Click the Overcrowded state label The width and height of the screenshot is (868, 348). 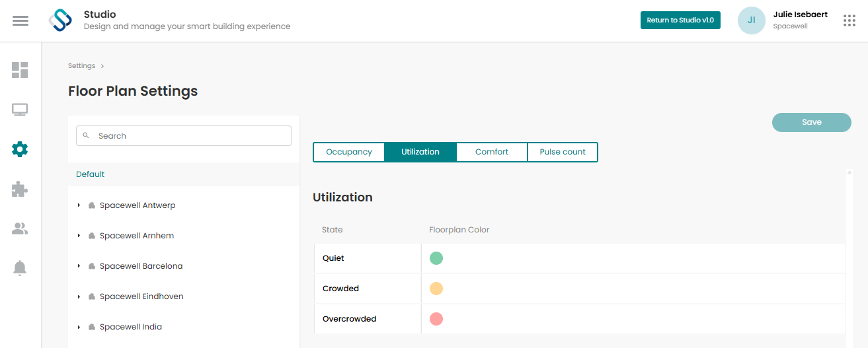coord(349,319)
